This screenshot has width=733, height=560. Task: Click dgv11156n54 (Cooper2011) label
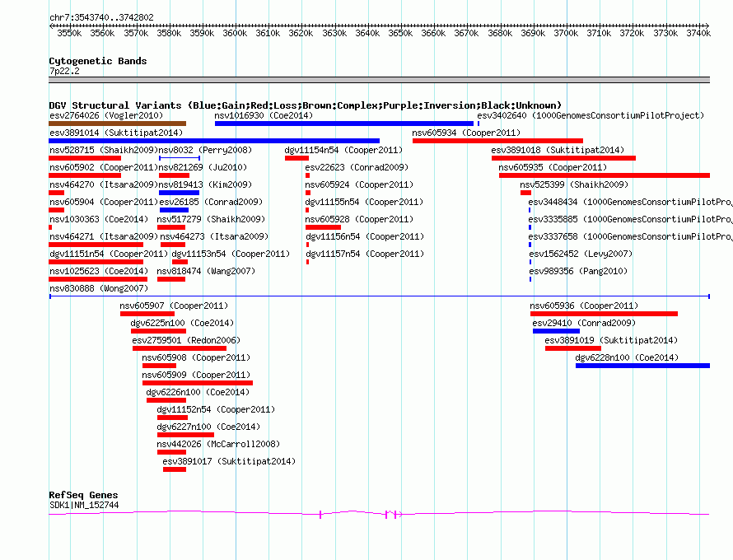(x=365, y=236)
